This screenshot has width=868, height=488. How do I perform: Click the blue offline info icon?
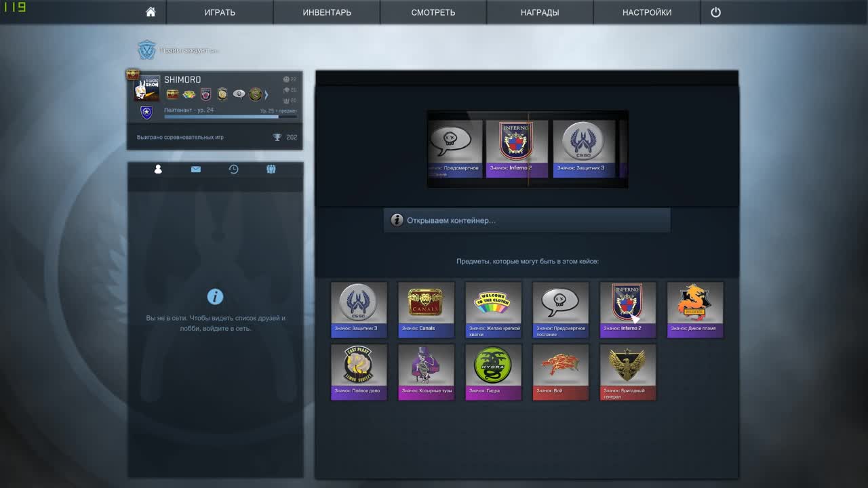tap(215, 296)
